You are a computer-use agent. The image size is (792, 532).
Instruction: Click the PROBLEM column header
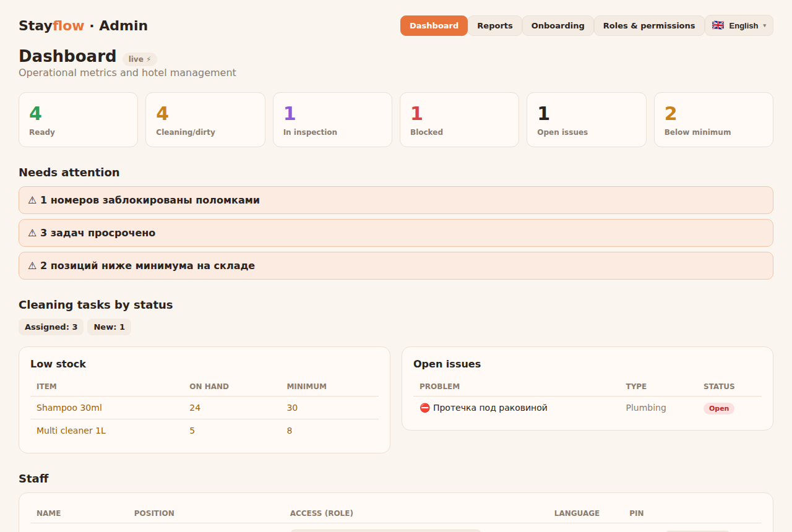439,386
